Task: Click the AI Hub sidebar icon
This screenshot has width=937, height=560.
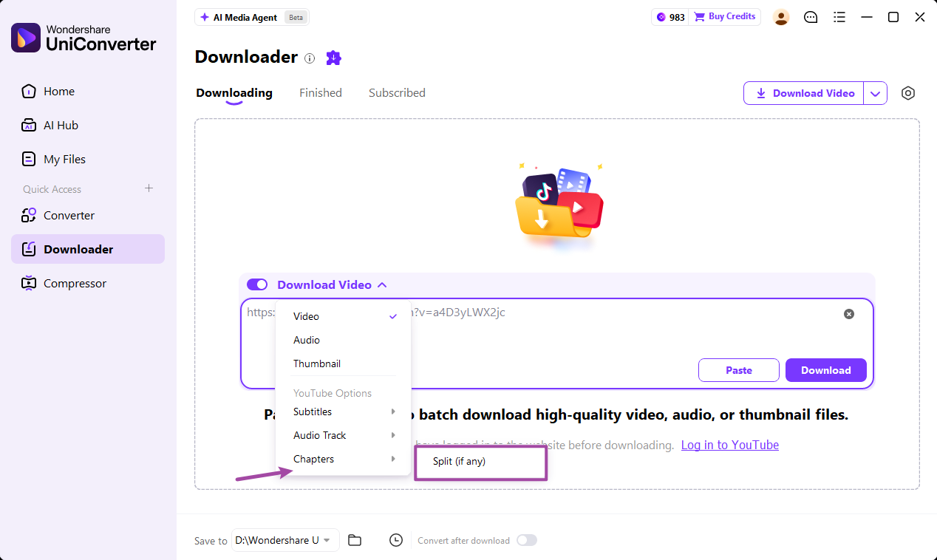Action: click(x=29, y=126)
